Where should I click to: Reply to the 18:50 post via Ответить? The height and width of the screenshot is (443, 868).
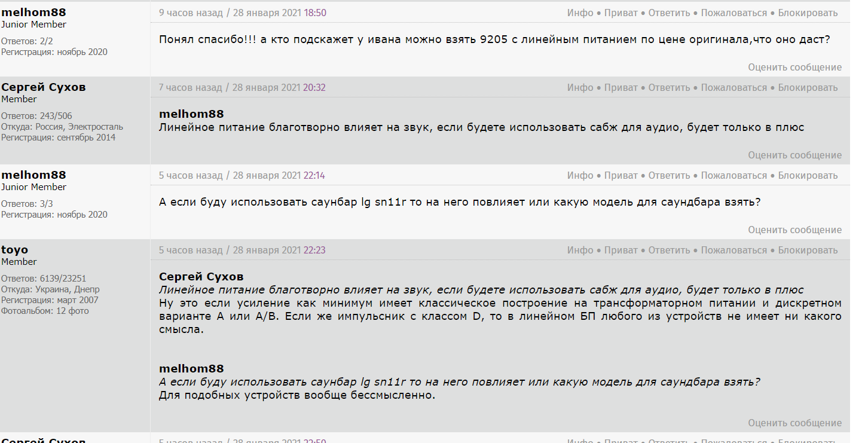(x=669, y=13)
